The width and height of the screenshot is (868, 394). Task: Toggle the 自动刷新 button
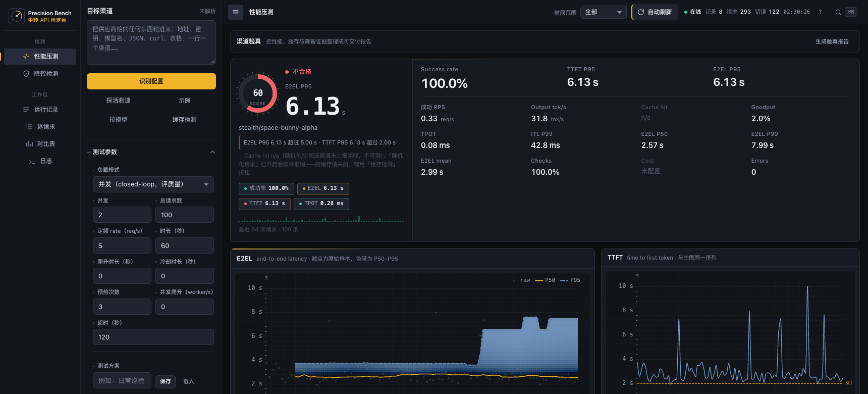[655, 12]
